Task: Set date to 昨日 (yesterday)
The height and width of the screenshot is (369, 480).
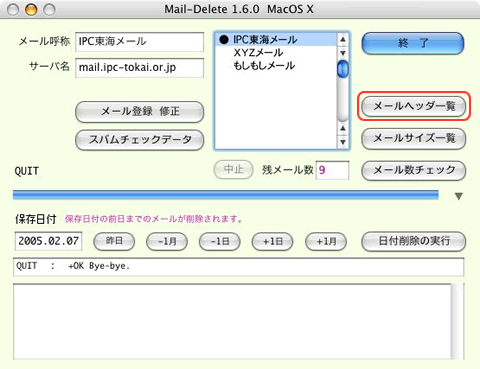Action: pos(114,241)
